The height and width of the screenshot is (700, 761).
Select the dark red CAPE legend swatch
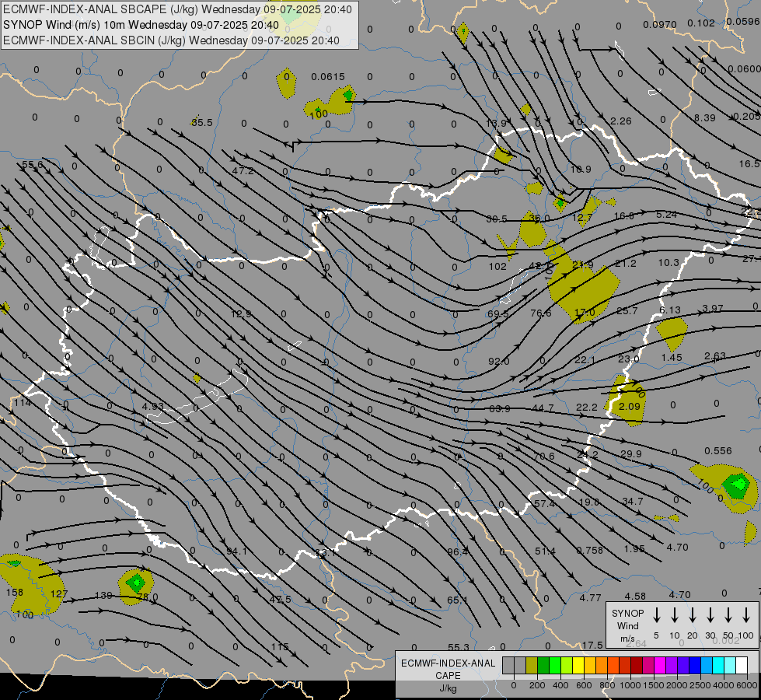tap(637, 666)
